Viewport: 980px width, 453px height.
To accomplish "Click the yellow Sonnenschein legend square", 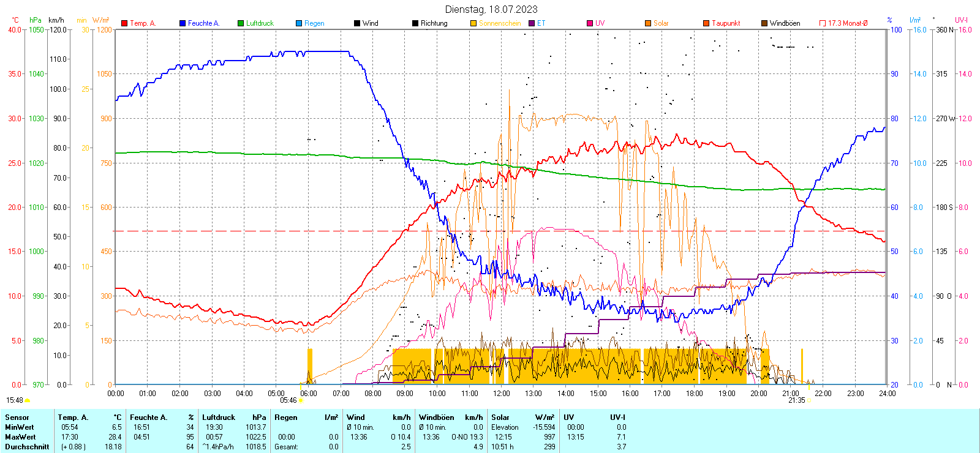I will point(473,23).
